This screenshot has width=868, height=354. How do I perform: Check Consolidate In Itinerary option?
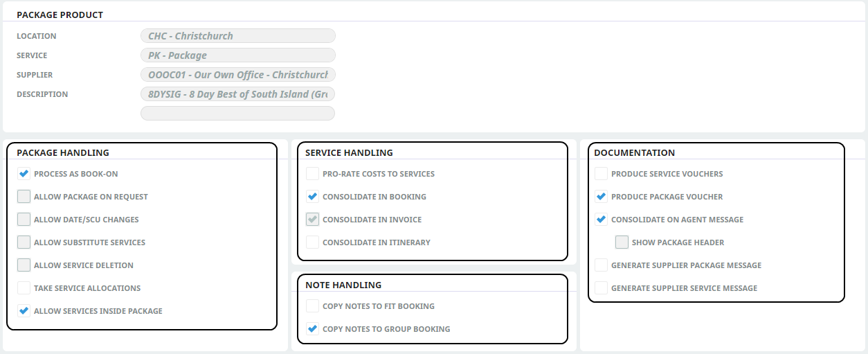(x=312, y=242)
